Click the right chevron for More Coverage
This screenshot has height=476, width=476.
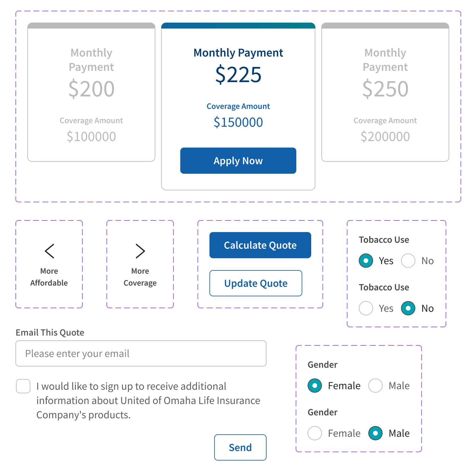[140, 251]
